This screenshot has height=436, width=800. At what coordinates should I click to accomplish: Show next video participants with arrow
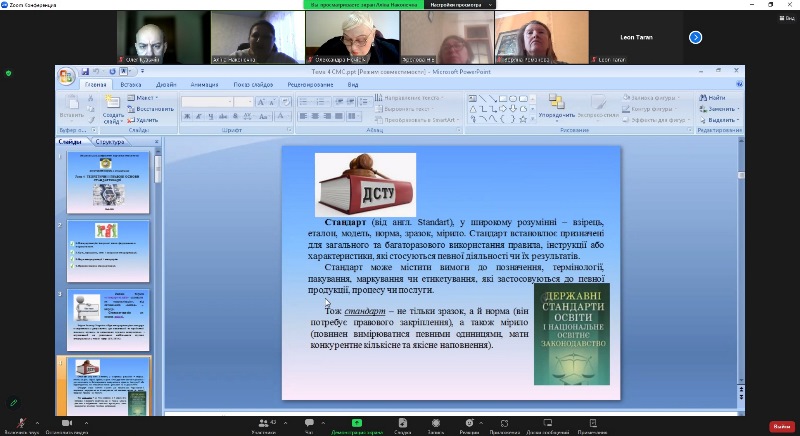coord(695,37)
